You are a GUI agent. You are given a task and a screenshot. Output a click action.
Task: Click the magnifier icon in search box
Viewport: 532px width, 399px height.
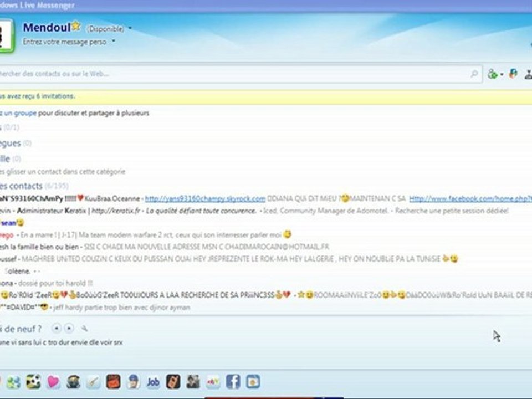coord(474,74)
